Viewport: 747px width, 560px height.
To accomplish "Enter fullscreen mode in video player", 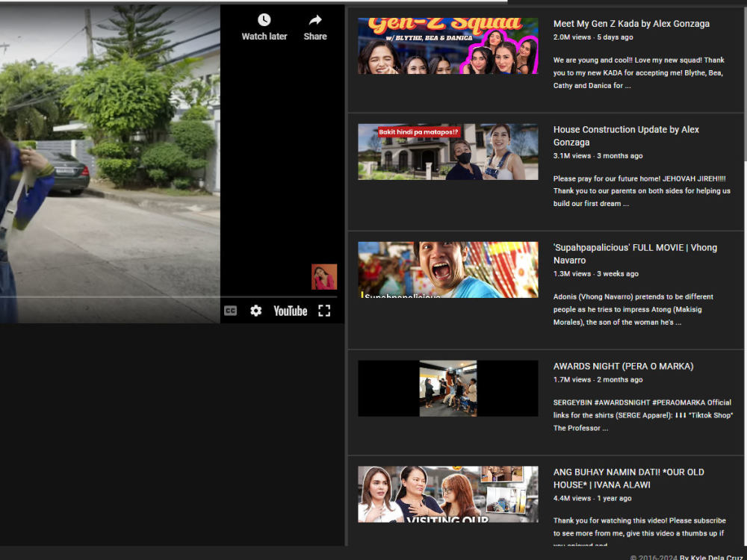I will (x=324, y=311).
